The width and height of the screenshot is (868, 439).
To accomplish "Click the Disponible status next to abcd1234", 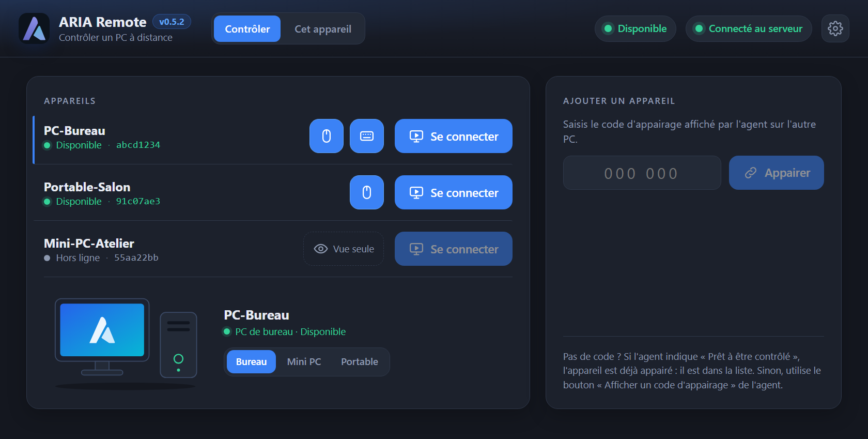I will pyautogui.click(x=79, y=145).
